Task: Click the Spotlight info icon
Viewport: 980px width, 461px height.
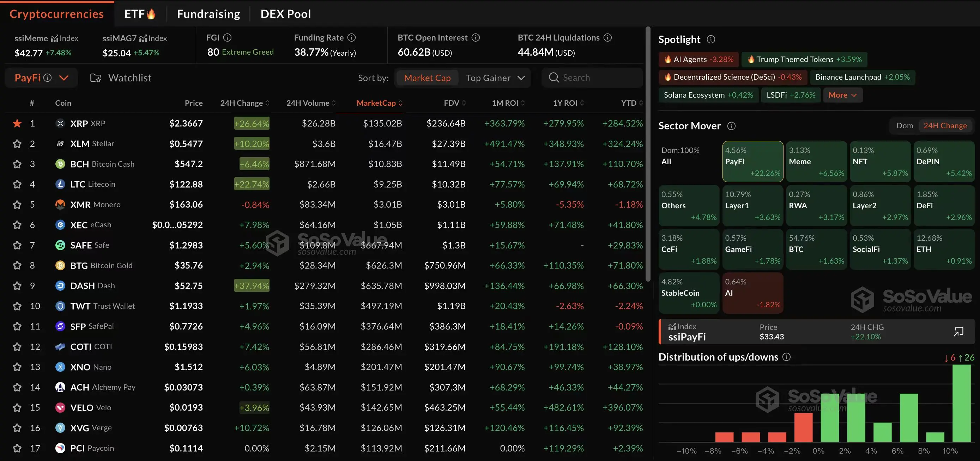Action: tap(710, 39)
